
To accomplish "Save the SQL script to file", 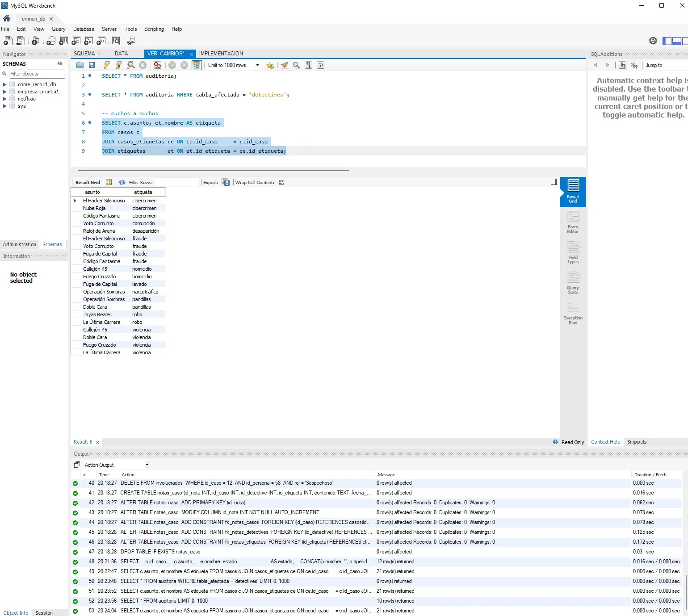I will pos(92,65).
